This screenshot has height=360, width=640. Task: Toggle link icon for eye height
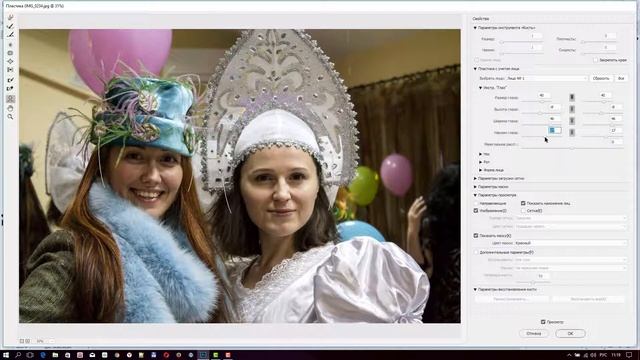point(572,109)
